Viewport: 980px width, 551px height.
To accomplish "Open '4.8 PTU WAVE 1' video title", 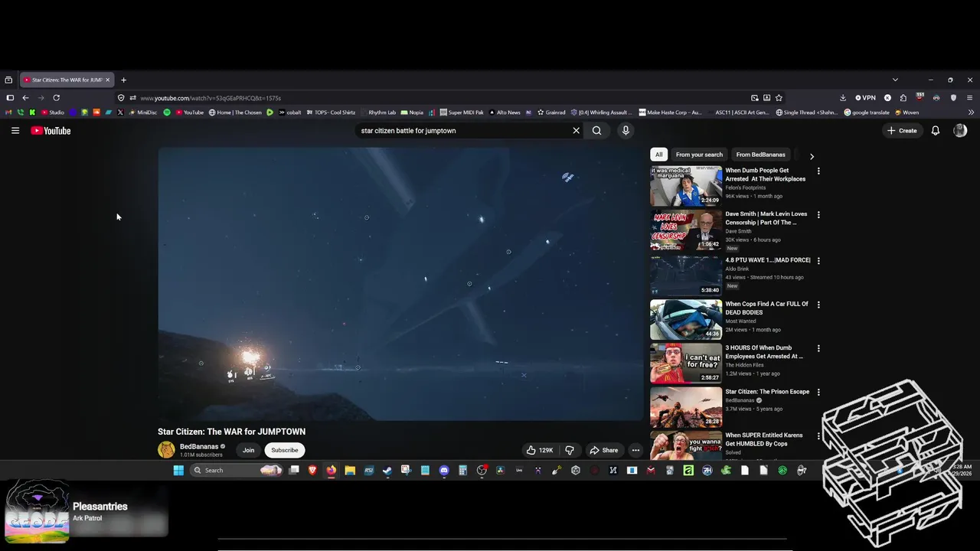I will pyautogui.click(x=768, y=260).
